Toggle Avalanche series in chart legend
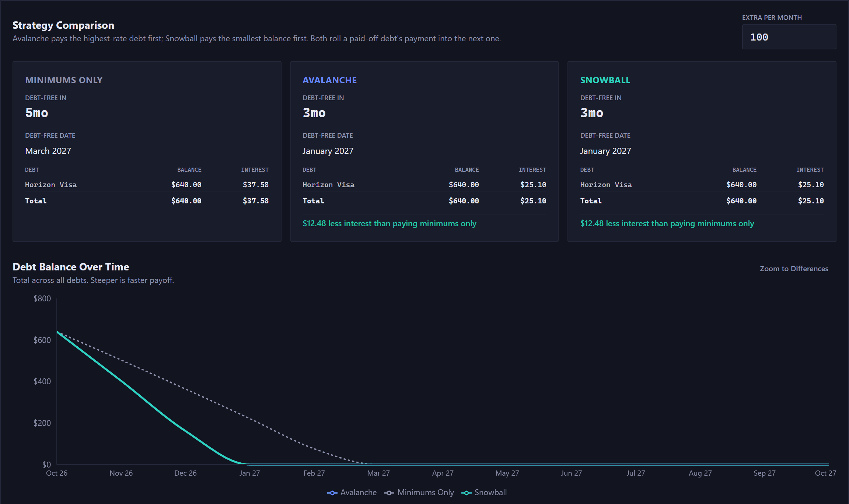The height and width of the screenshot is (504, 849). coord(352,493)
